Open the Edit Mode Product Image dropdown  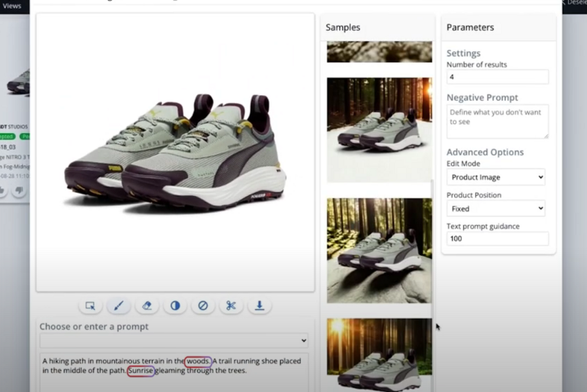click(496, 177)
